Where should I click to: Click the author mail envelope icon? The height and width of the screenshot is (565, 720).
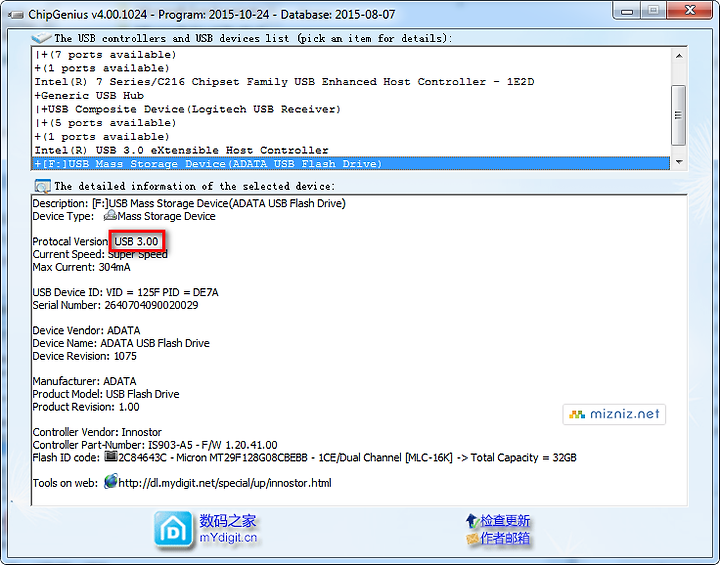click(x=472, y=538)
